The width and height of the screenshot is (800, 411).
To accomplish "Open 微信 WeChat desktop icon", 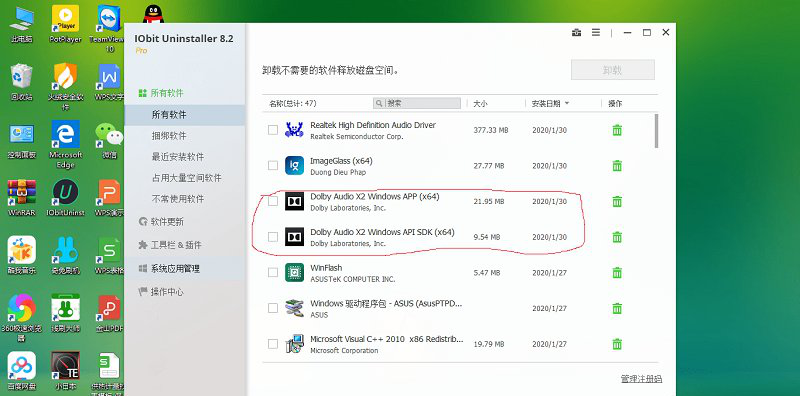I will [109, 140].
